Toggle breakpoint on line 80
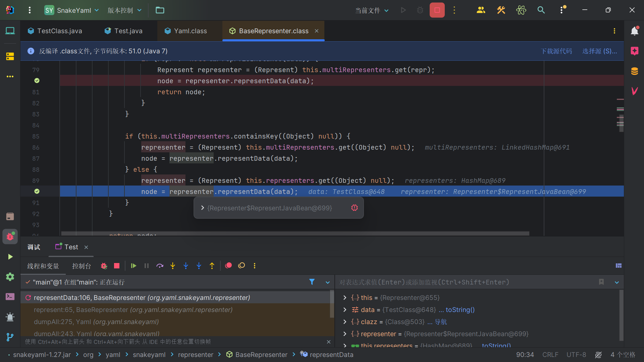The height and width of the screenshot is (362, 644). coord(37,81)
